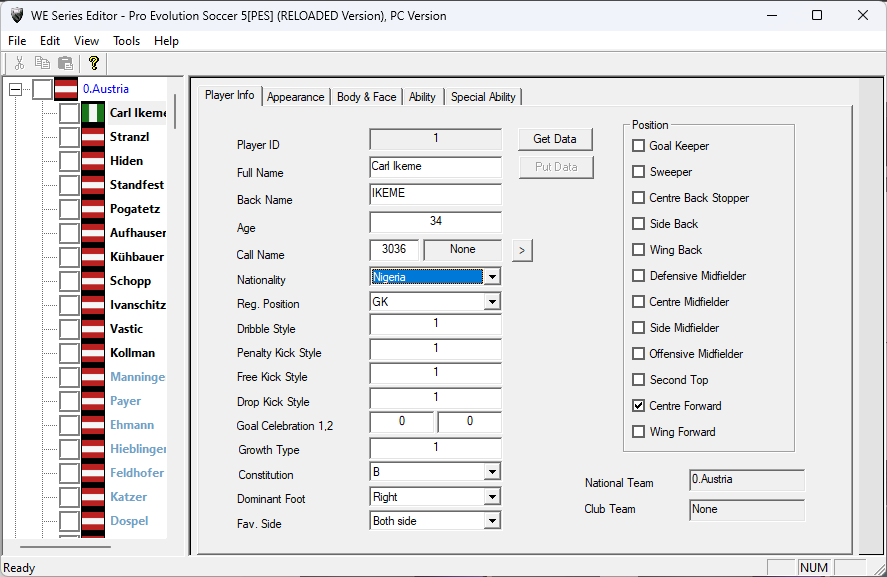Click the flag icon next to Standfest
Screen dimensions: 887x577
point(93,185)
